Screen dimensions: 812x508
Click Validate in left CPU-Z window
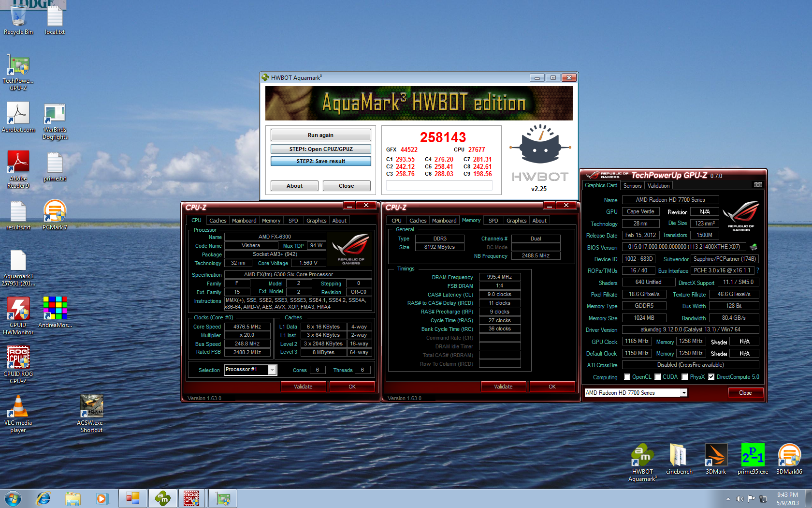[x=303, y=387]
